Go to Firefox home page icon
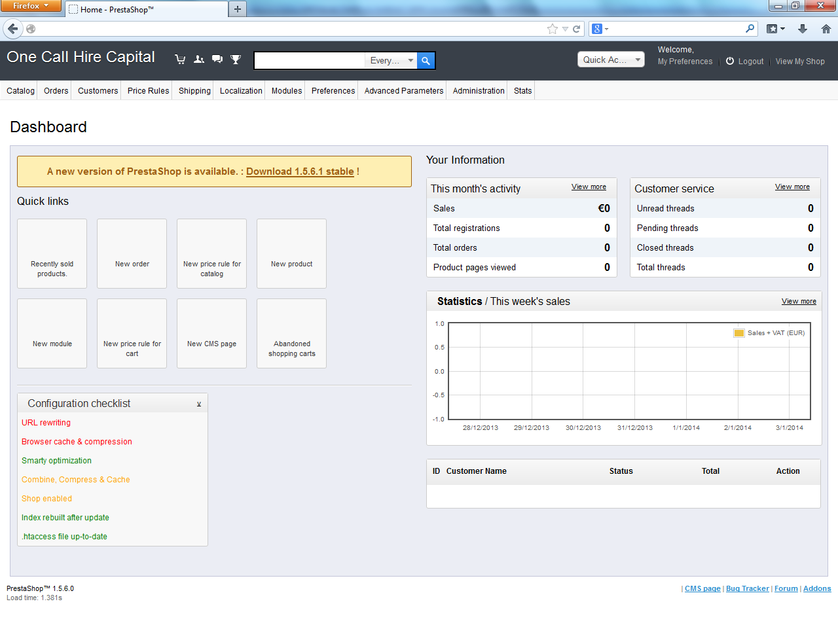Image resolution: width=838 pixels, height=644 pixels. (826, 29)
